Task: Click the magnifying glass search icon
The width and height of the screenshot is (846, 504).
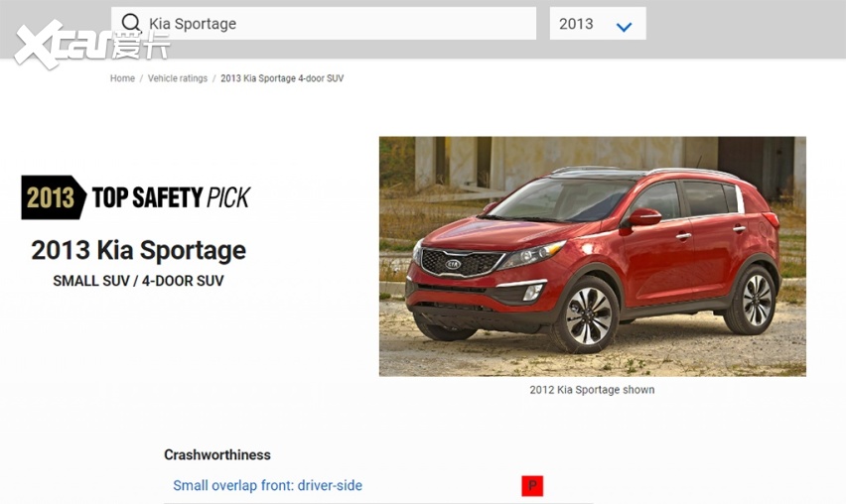Action: coord(130,23)
